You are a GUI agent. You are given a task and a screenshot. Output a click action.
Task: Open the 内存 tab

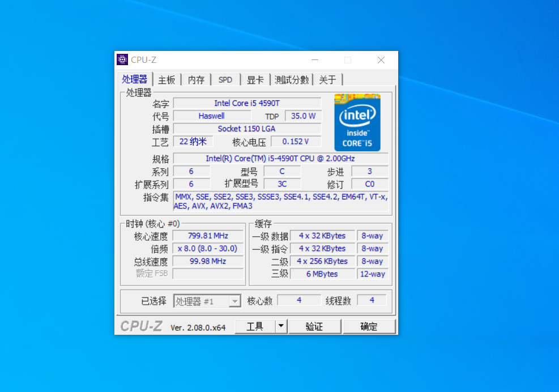point(197,79)
